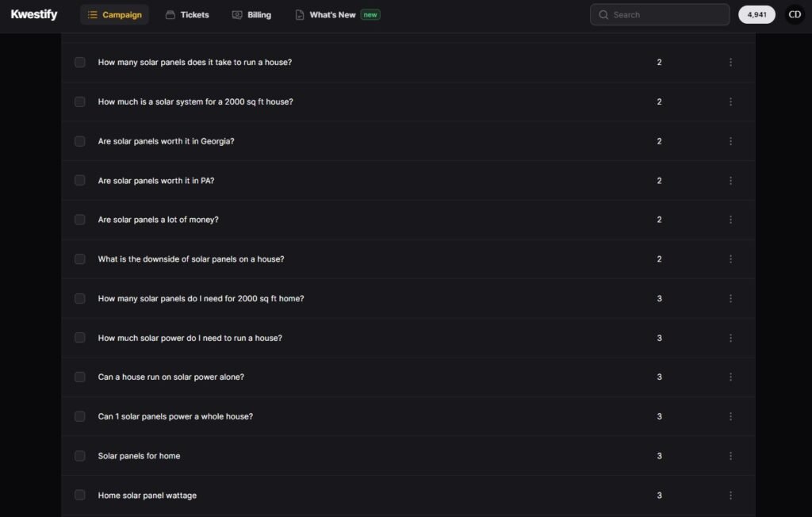The image size is (812, 517).
Task: Check "How many solar panels does it take" row
Action: tap(80, 62)
